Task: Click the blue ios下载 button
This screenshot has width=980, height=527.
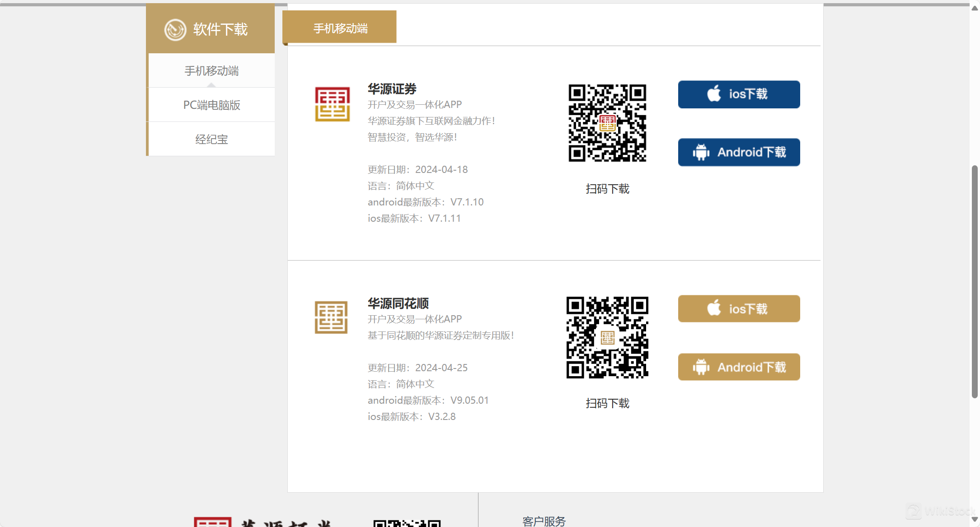Action: 739,94
